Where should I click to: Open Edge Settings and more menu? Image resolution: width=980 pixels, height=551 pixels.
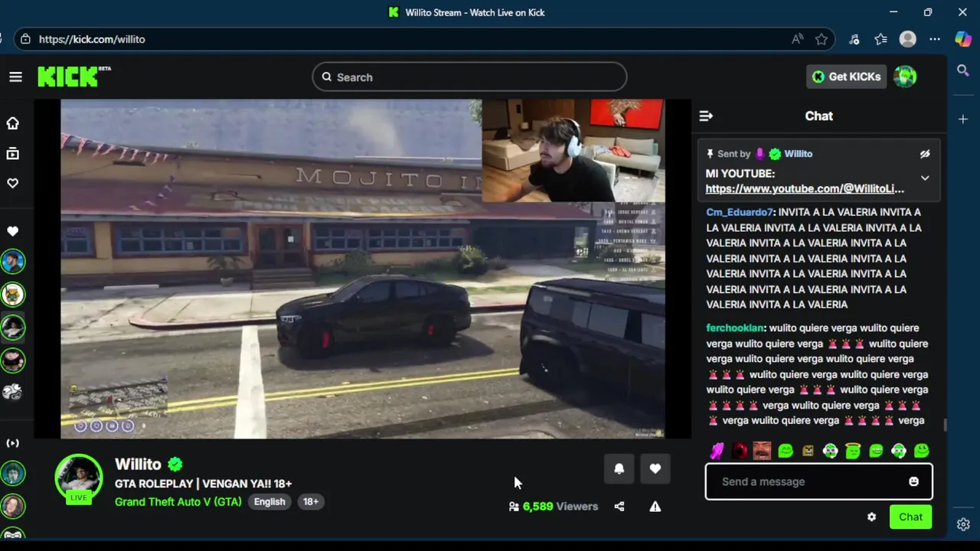pos(935,39)
